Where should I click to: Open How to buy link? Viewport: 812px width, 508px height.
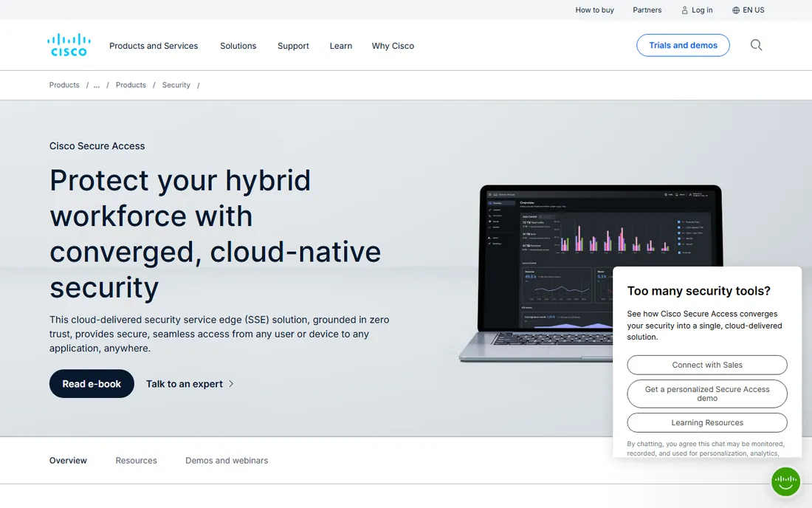(x=594, y=10)
